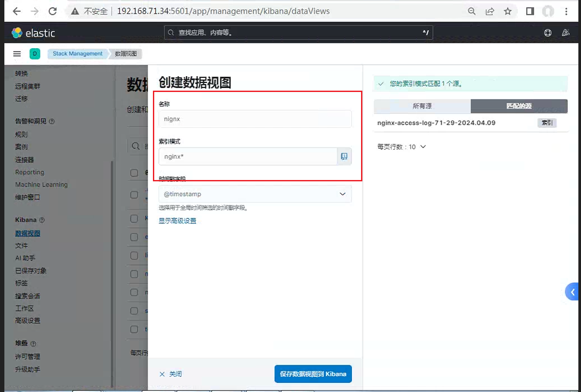The width and height of the screenshot is (581, 392).
Task: Open 远程集群 in the sidebar
Action: 28,86
